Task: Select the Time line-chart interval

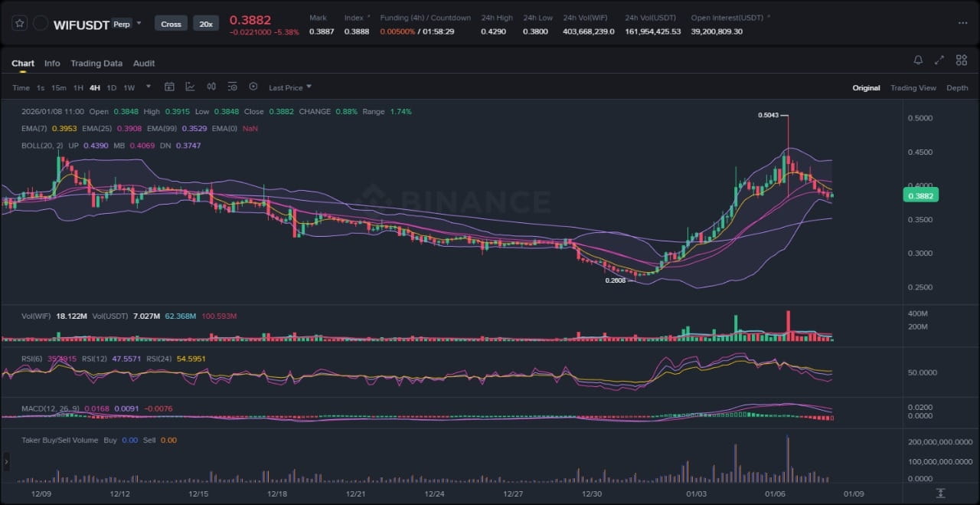Action: [21, 87]
